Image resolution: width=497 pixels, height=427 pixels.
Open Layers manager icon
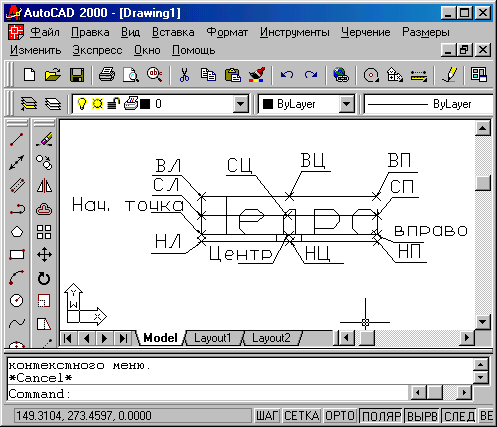pyautogui.click(x=53, y=104)
